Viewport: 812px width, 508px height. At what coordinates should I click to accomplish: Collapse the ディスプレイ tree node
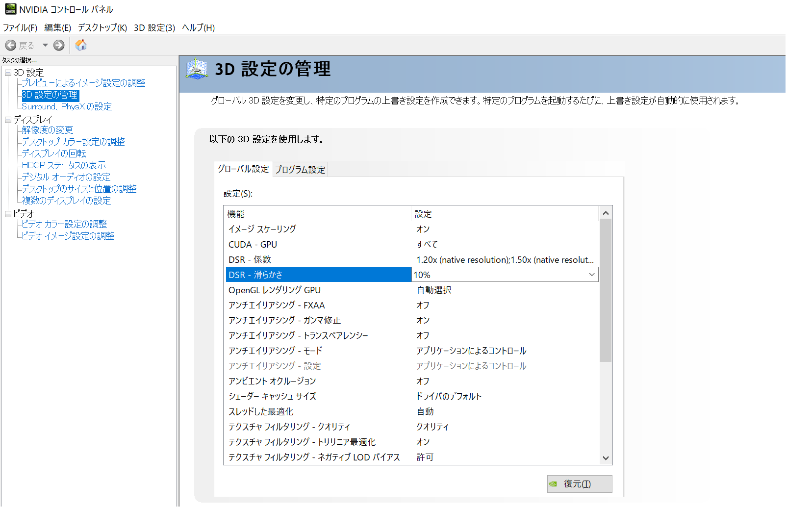tap(8, 120)
